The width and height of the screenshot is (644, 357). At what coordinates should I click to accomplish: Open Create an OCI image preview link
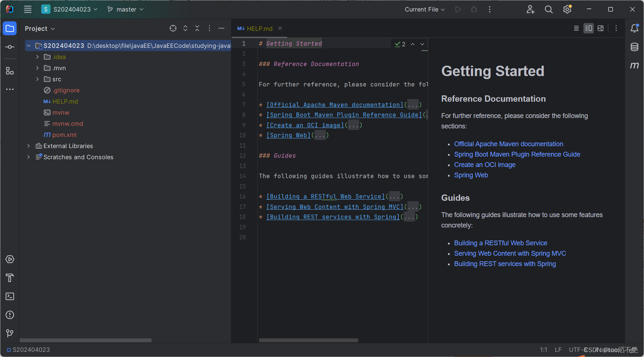click(485, 165)
